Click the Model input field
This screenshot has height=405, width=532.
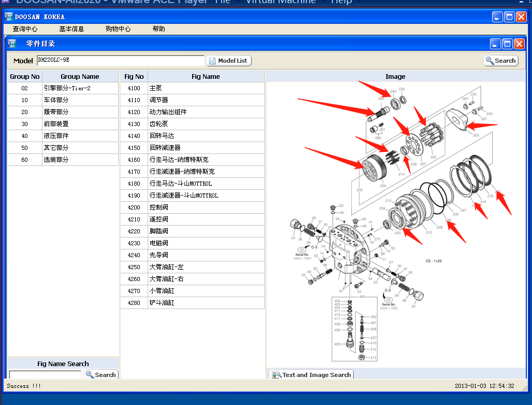click(x=121, y=61)
